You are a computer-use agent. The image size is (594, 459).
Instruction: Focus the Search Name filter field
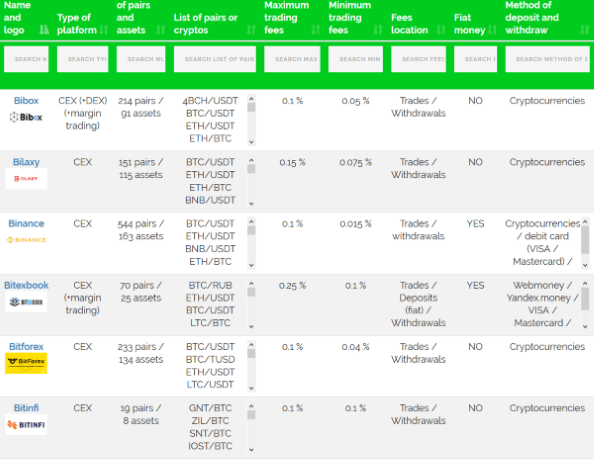[26, 59]
